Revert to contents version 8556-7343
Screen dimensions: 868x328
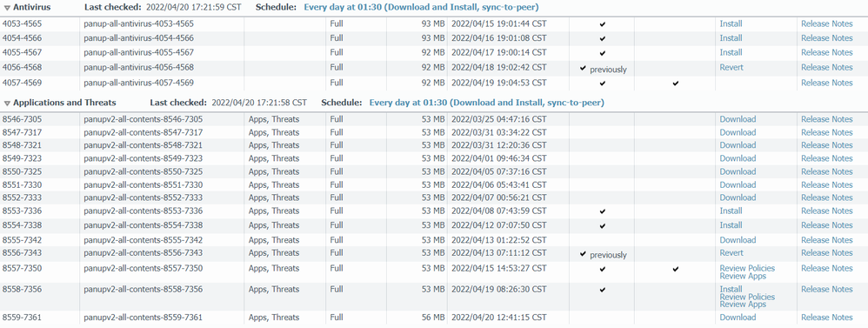731,253
